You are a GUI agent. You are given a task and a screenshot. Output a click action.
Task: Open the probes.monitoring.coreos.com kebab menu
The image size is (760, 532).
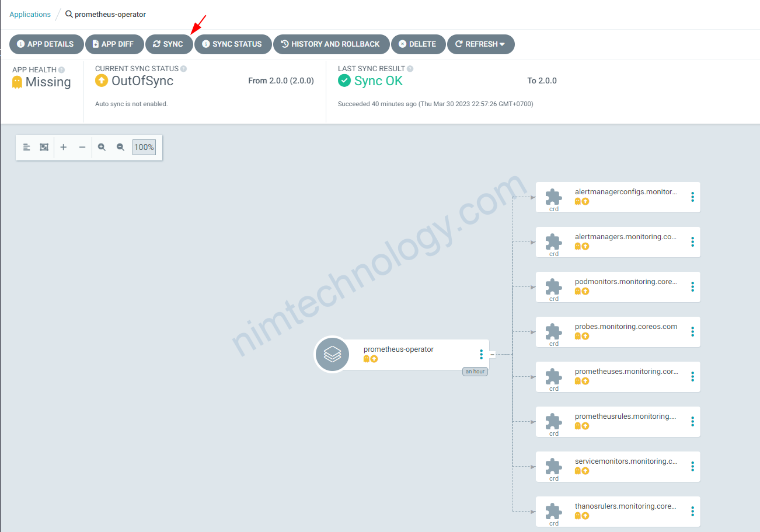692,332
